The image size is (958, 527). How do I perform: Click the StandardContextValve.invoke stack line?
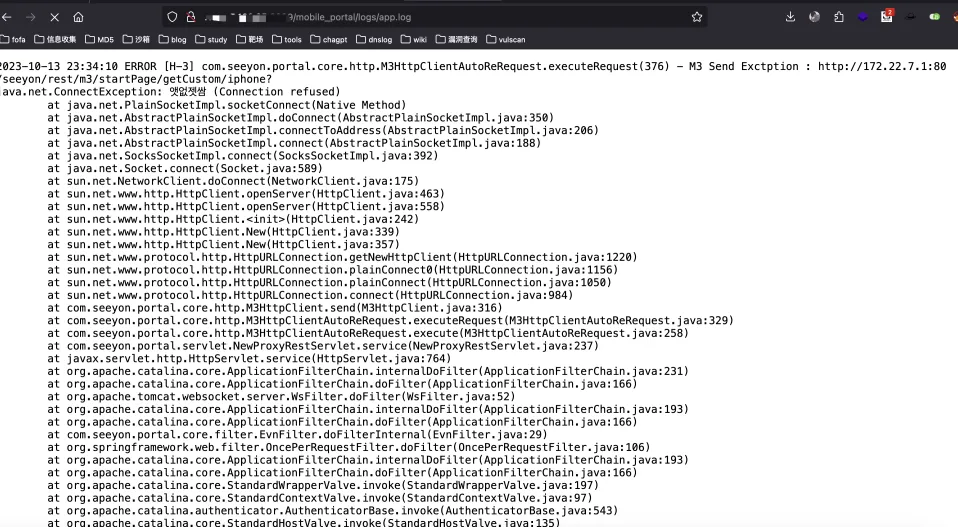click(x=320, y=498)
